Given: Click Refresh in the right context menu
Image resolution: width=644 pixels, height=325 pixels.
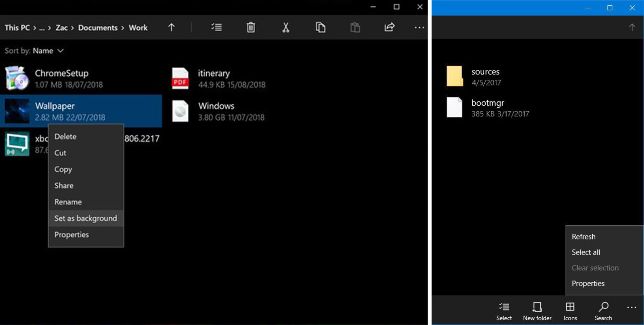Looking at the screenshot, I should (x=584, y=236).
